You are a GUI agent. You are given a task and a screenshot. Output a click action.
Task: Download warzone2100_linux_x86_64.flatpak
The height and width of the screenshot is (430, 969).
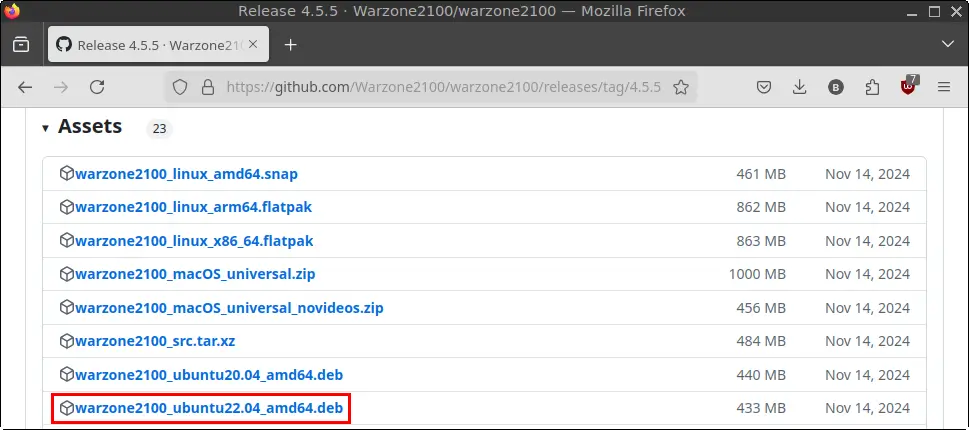click(194, 240)
